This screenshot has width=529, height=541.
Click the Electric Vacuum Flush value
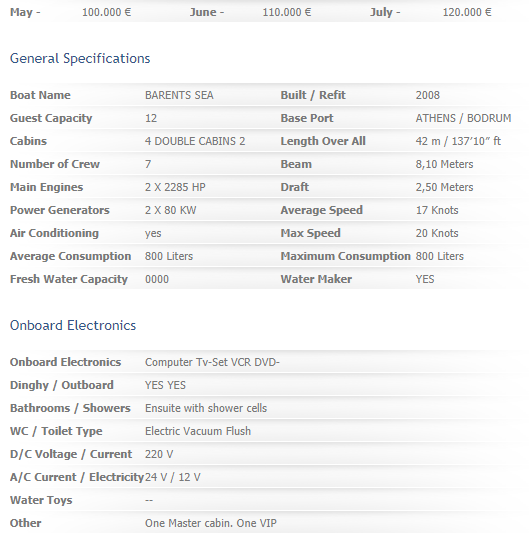pyautogui.click(x=198, y=431)
